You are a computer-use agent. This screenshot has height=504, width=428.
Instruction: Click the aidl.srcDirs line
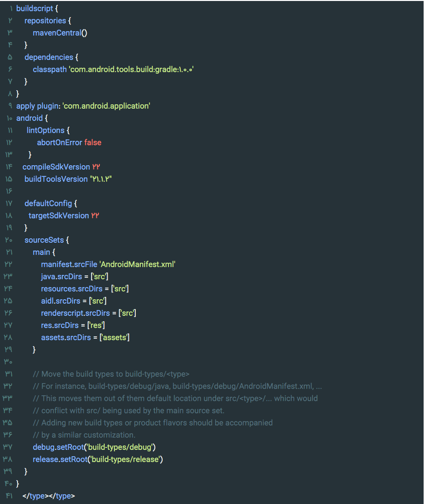click(74, 301)
